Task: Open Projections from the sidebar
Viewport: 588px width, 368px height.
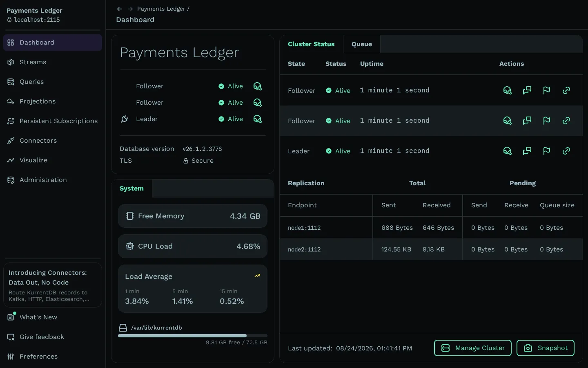Action: (x=53, y=101)
